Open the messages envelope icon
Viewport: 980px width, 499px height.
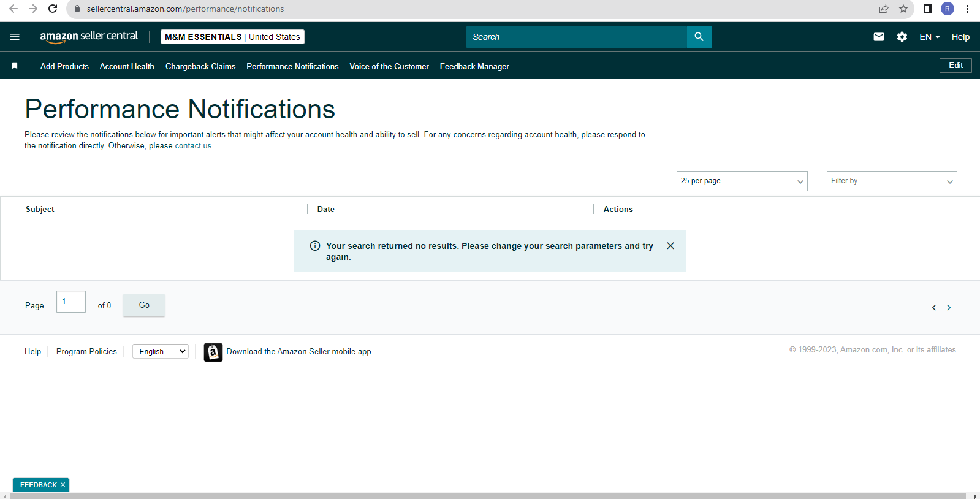click(x=879, y=37)
